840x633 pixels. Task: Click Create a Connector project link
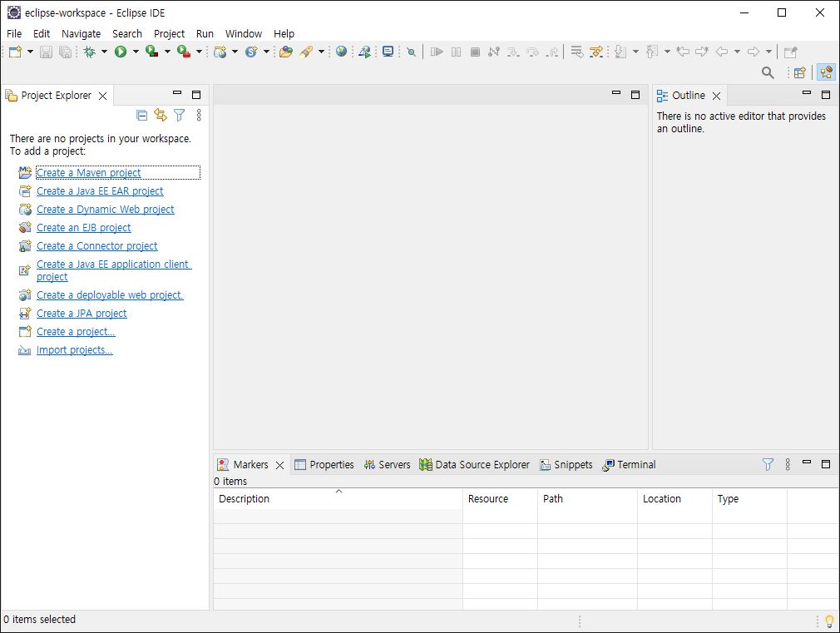pos(97,245)
